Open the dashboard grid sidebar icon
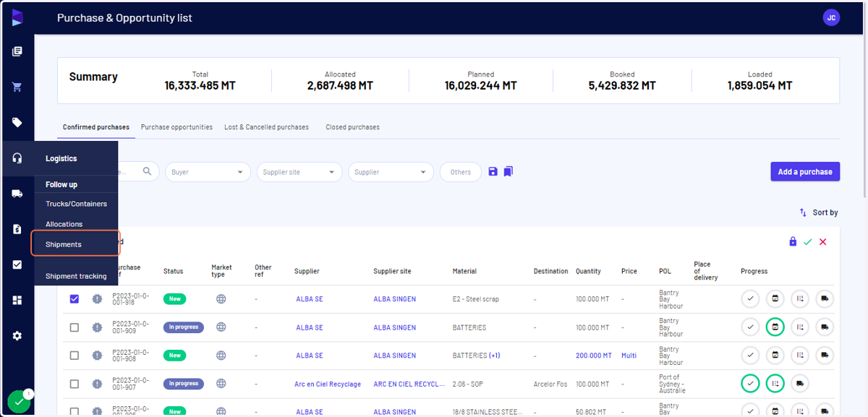868x417 pixels. (x=17, y=300)
